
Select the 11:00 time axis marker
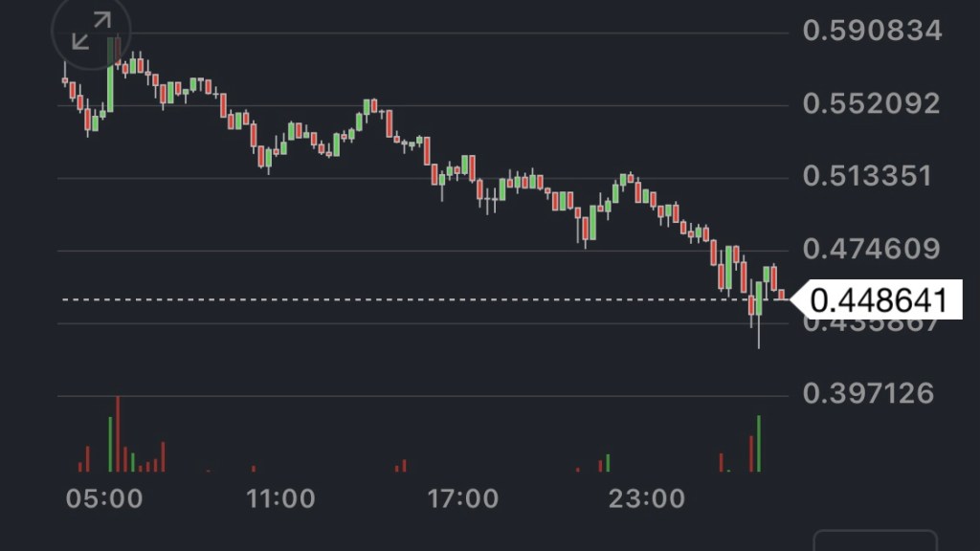(x=280, y=498)
